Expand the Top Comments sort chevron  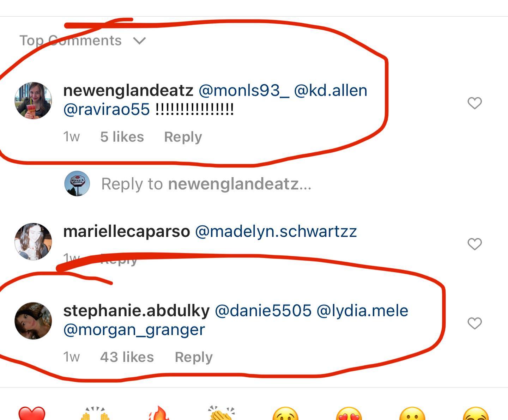click(139, 41)
